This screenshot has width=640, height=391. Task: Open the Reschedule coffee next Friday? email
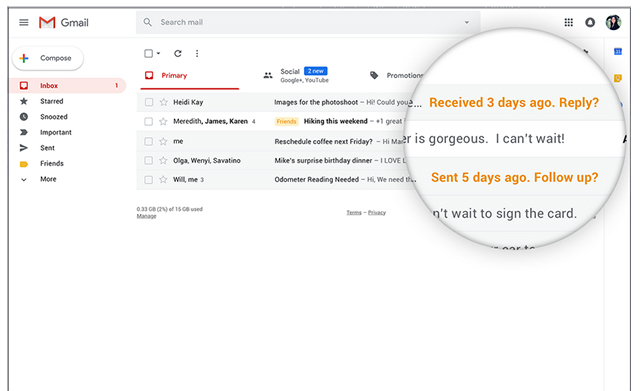coord(323,142)
